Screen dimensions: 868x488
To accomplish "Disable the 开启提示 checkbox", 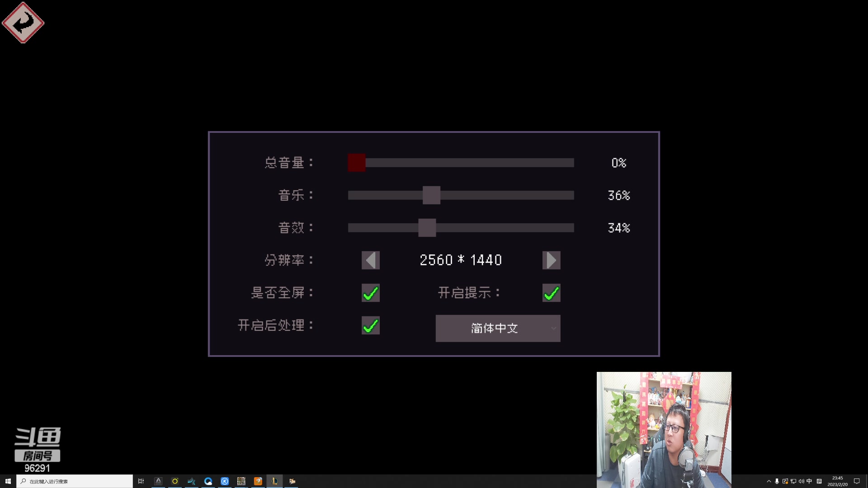I will [x=551, y=293].
